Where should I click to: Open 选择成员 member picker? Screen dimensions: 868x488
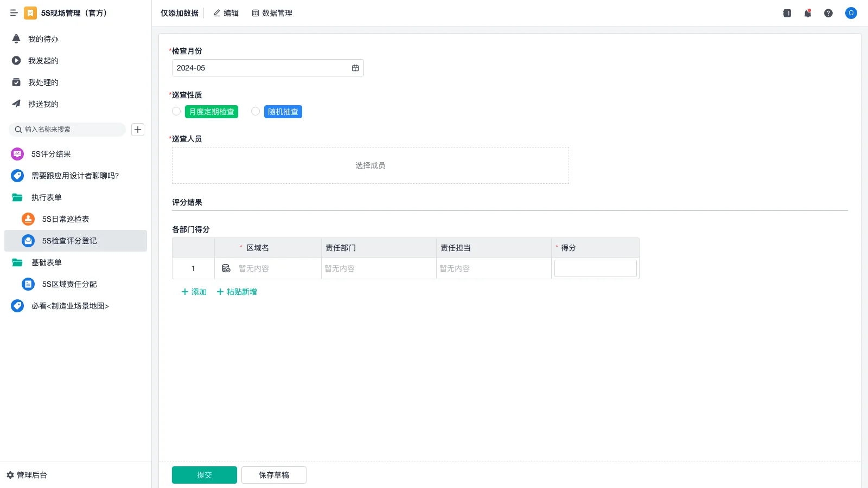coord(370,165)
